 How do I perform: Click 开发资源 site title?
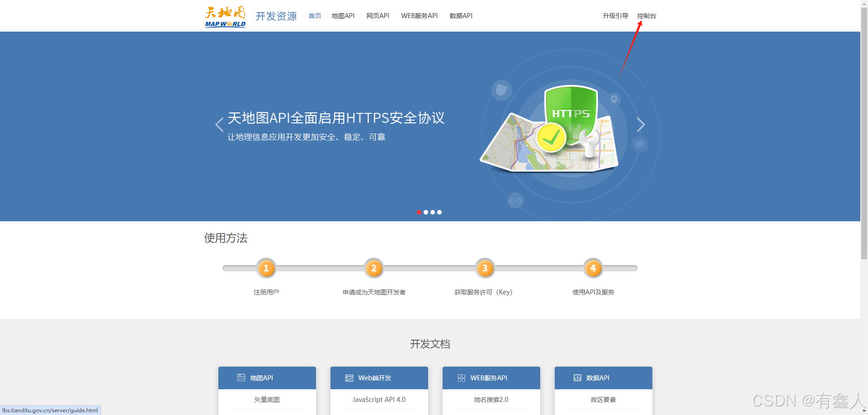click(276, 16)
